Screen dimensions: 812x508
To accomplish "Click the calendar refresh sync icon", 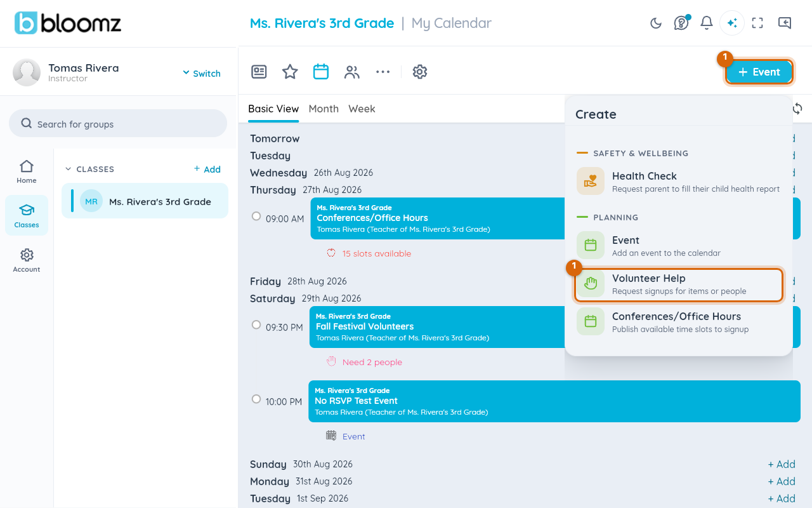I will click(x=797, y=109).
